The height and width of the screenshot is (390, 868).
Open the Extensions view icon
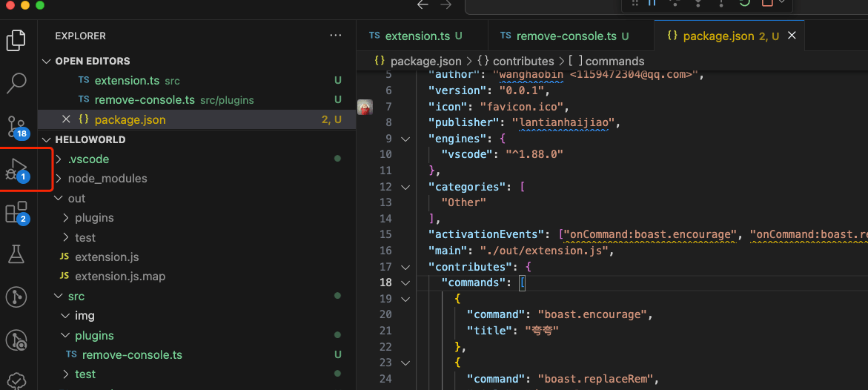pos(16,213)
